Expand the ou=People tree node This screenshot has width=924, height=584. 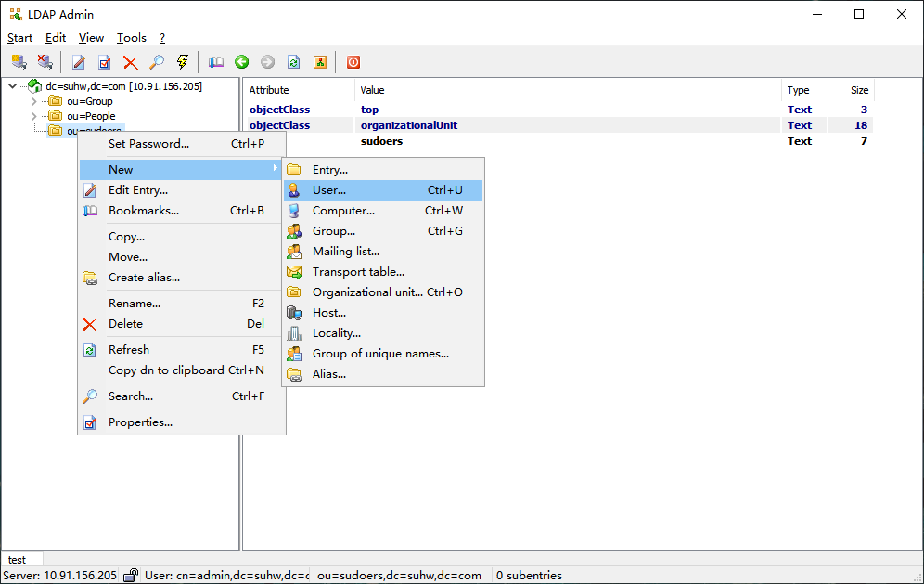click(x=33, y=116)
